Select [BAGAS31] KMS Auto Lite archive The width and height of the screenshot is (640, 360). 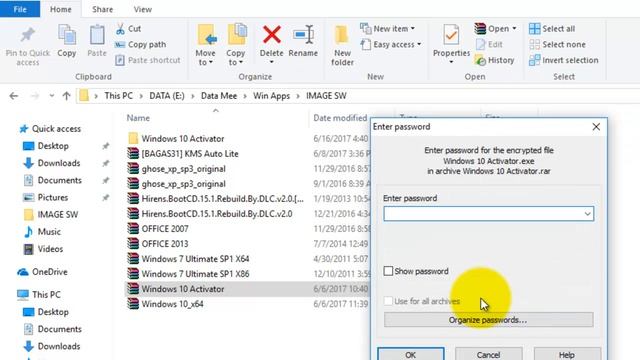(x=183, y=154)
